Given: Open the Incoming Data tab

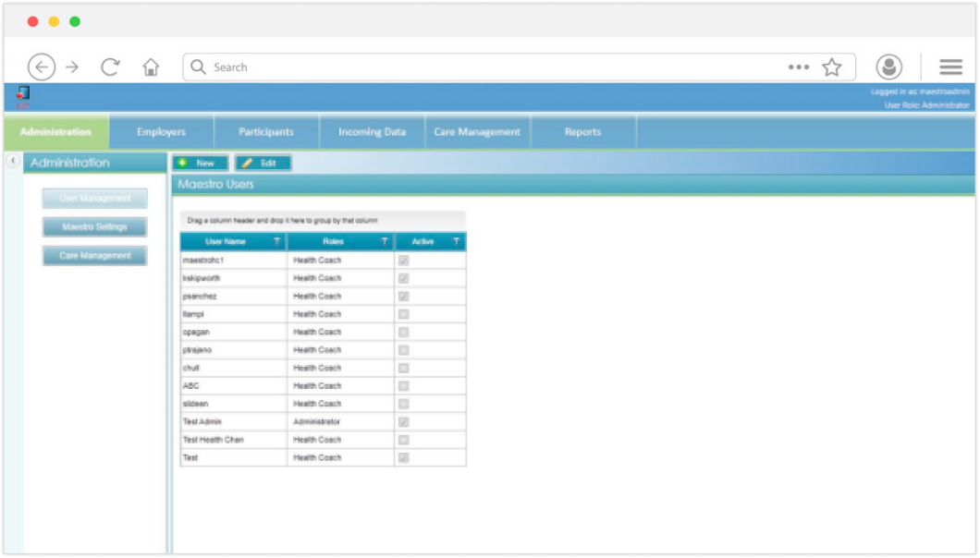Looking at the screenshot, I should click(x=372, y=132).
